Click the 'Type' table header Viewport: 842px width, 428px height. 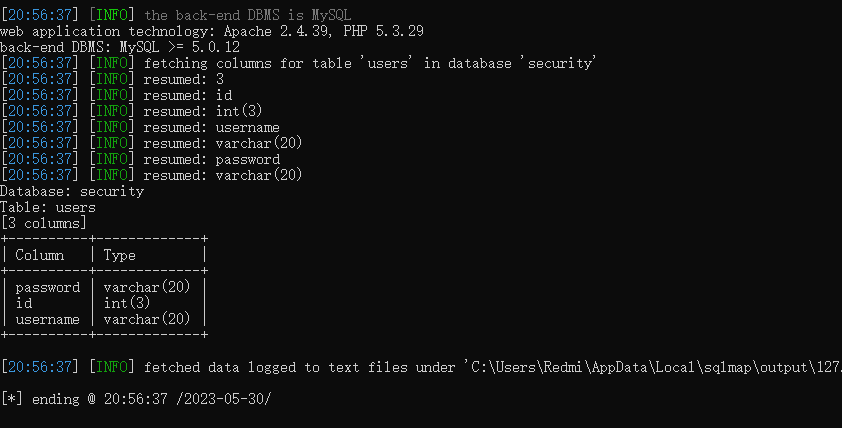pos(120,255)
